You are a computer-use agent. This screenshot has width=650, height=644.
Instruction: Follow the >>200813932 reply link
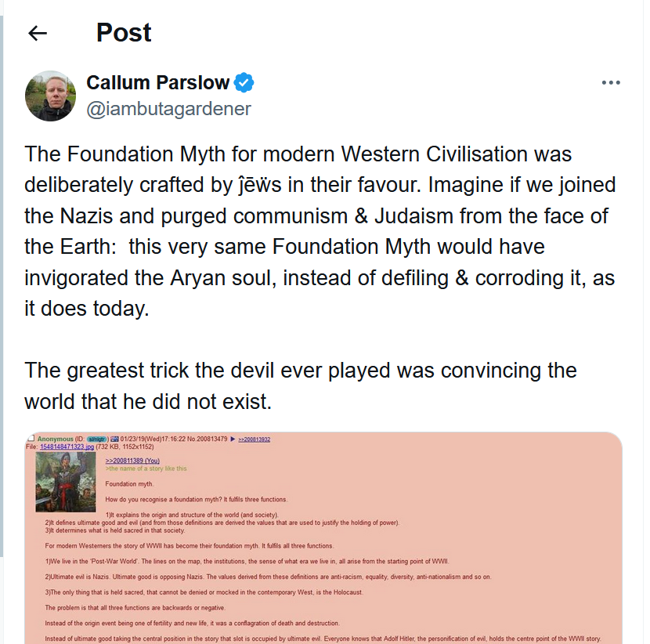[255, 440]
